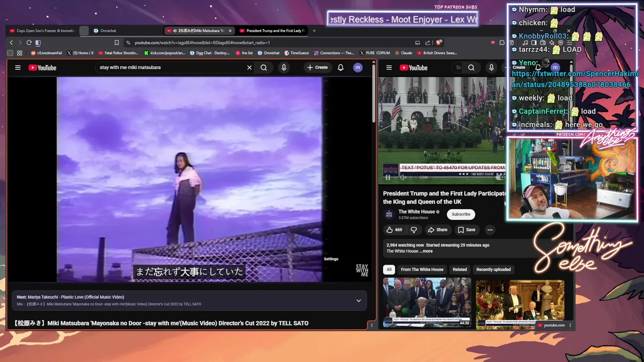Open the recommended video thumbnail lasting 44:30
Viewport: 644px width, 362px height.
click(x=427, y=303)
